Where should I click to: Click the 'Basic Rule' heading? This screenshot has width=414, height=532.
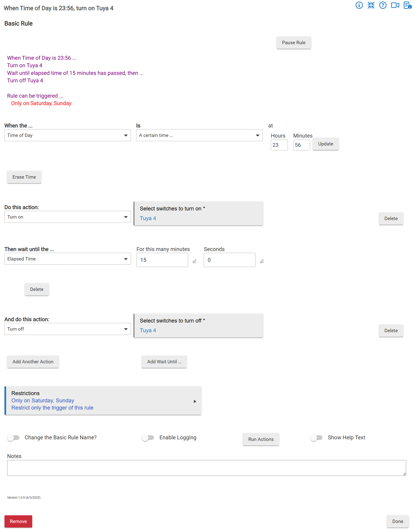(x=18, y=23)
